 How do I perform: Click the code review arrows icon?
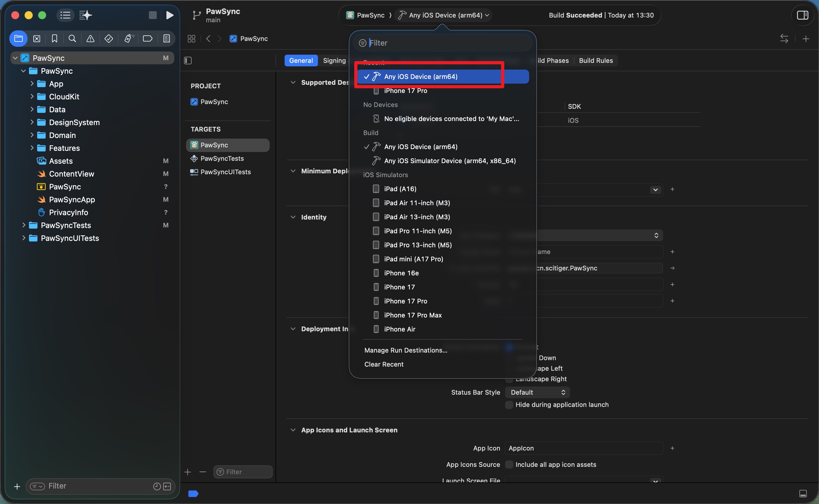pos(784,39)
